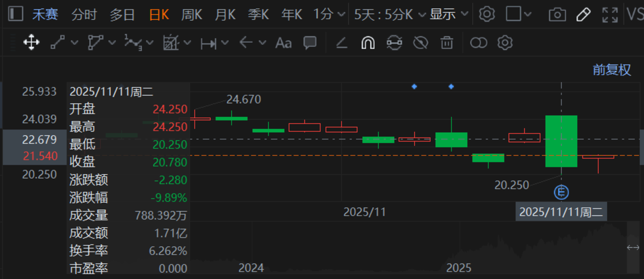
Task: Select the trend line drawing tool
Action: tap(58, 43)
